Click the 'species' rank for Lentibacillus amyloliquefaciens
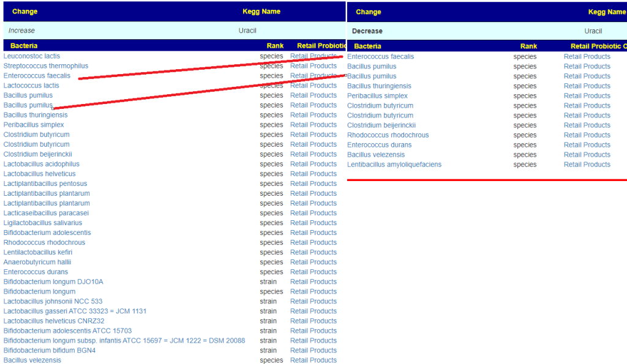 525,164
